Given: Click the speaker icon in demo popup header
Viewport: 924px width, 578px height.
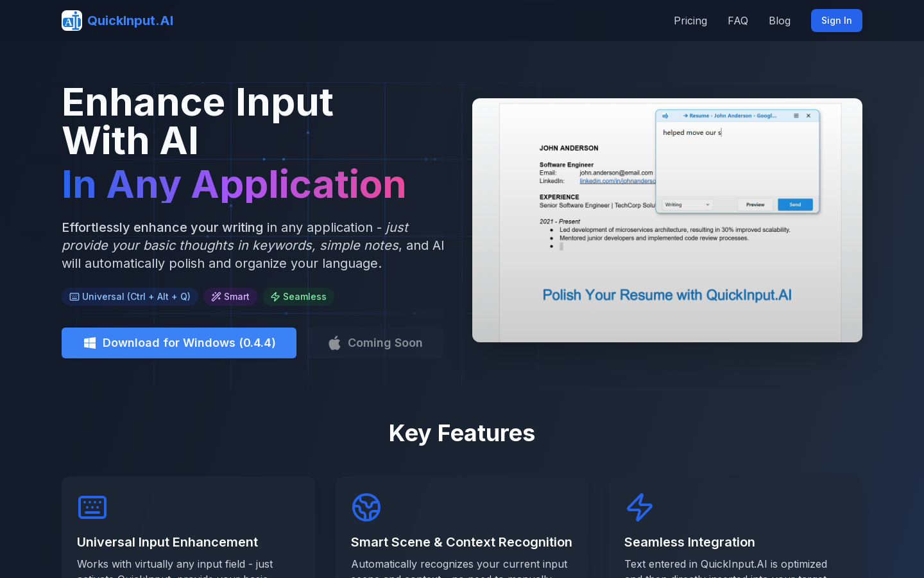Looking at the screenshot, I should 665,116.
